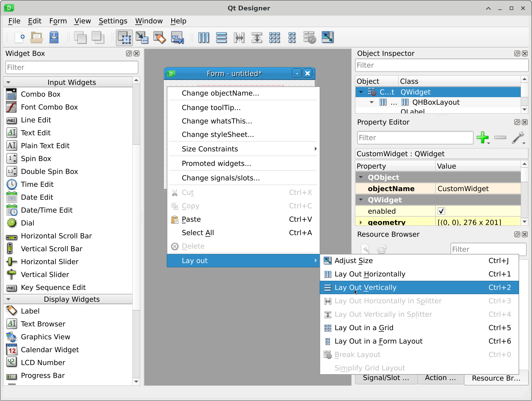The image size is (532, 401).
Task: Click the New Form toolbar icon
Action: (x=20, y=38)
